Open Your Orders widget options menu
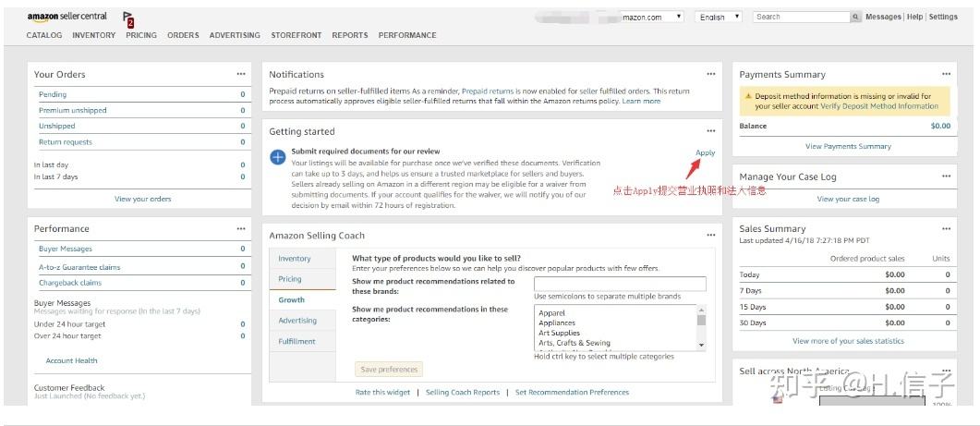The width and height of the screenshot is (980, 426). (x=241, y=74)
